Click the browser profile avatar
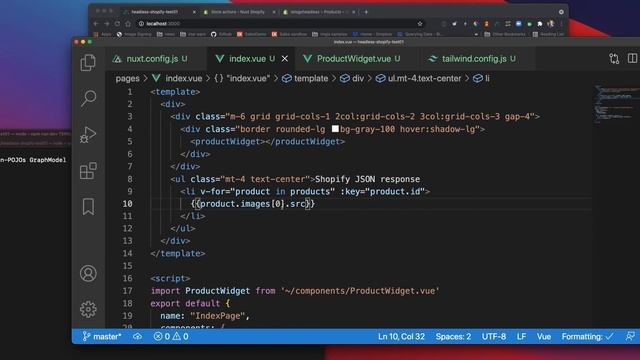The width and height of the screenshot is (640, 360). pyautogui.click(x=551, y=24)
